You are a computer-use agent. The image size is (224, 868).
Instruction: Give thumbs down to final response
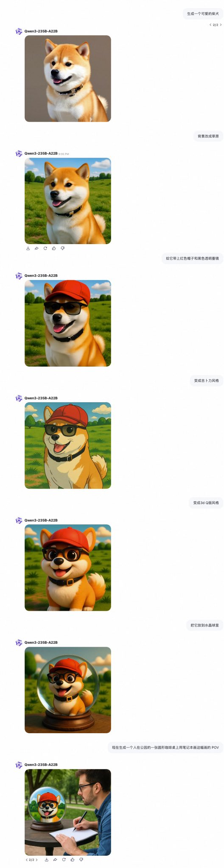coord(81,860)
